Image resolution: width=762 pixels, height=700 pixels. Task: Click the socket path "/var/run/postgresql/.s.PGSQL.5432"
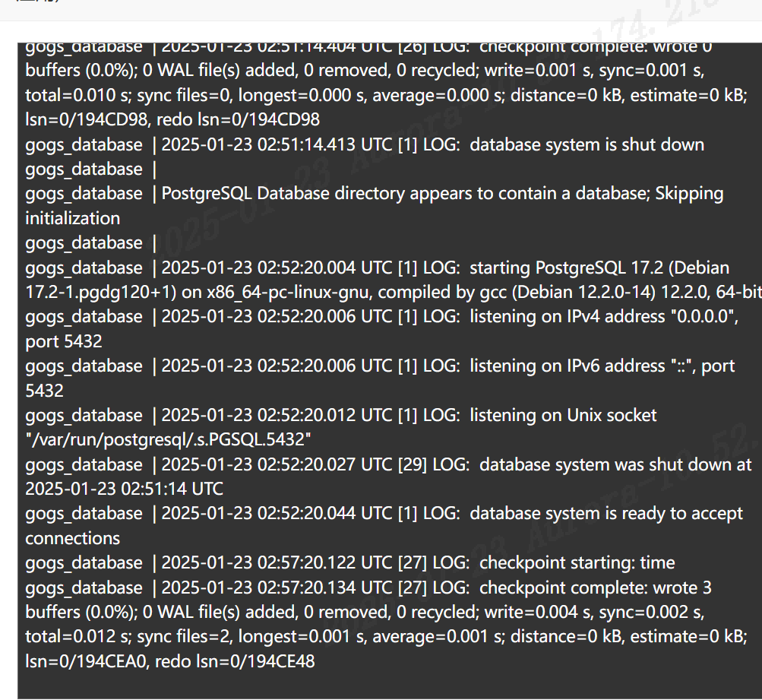pyautogui.click(x=168, y=439)
